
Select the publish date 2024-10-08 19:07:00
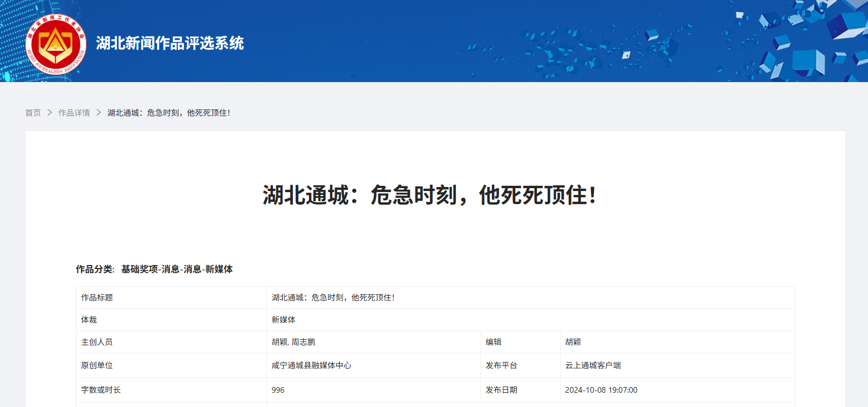click(x=601, y=390)
